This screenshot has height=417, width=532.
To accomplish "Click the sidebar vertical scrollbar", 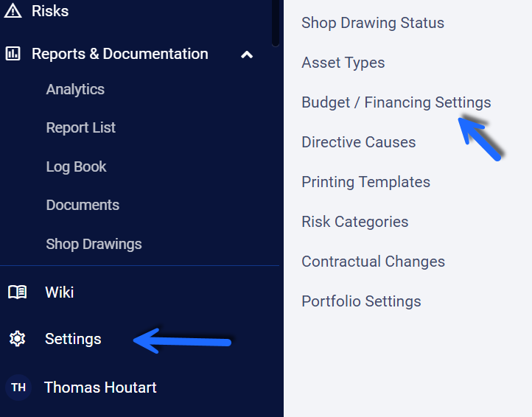I will click(276, 24).
